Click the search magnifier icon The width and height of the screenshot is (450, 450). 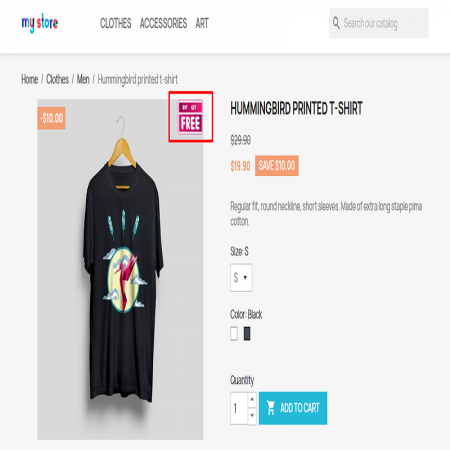[336, 23]
